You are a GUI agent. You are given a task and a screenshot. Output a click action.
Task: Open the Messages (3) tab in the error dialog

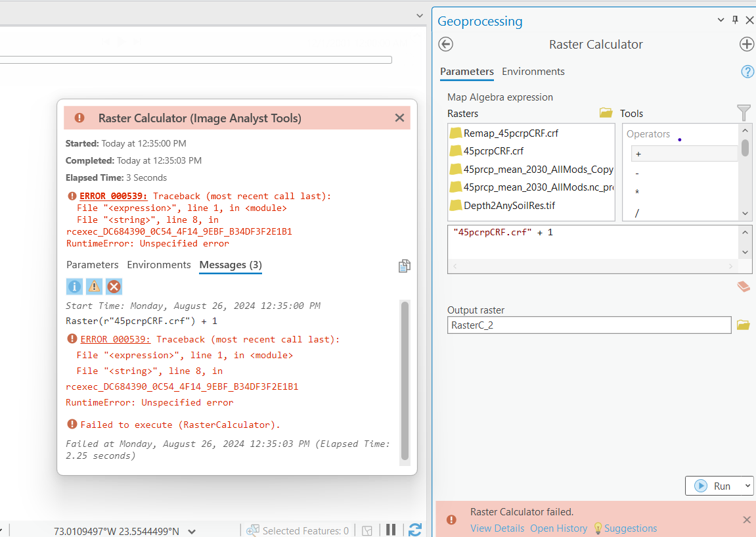[x=230, y=264]
